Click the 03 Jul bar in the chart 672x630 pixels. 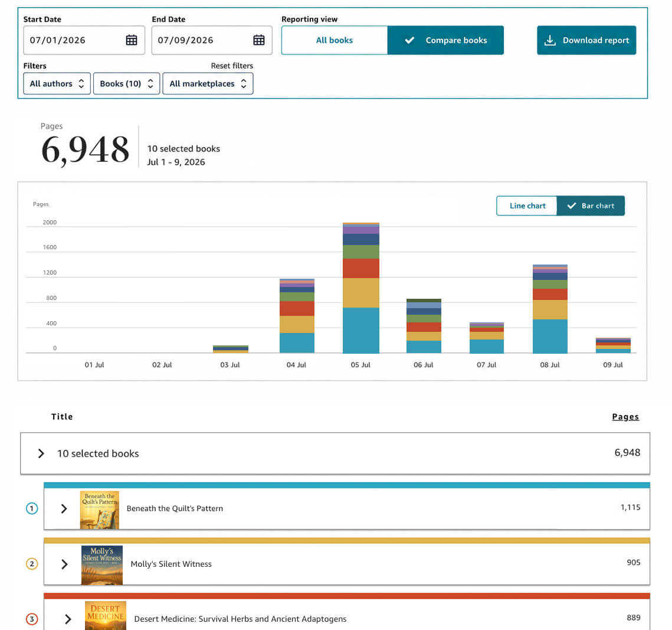click(x=231, y=349)
